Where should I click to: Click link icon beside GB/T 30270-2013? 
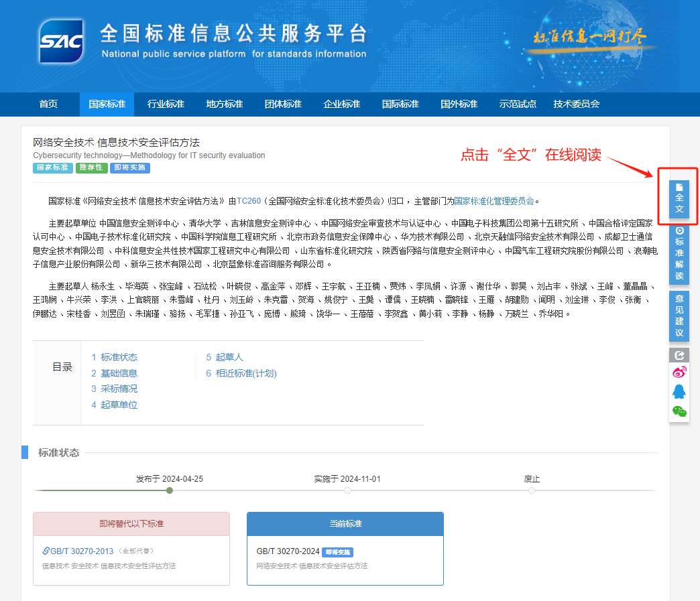tap(46, 551)
